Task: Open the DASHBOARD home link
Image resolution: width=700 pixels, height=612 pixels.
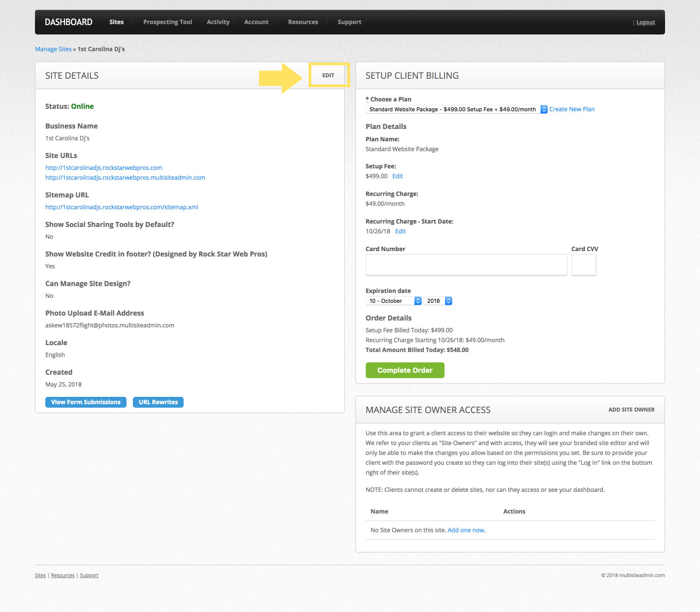Action: pyautogui.click(x=68, y=22)
